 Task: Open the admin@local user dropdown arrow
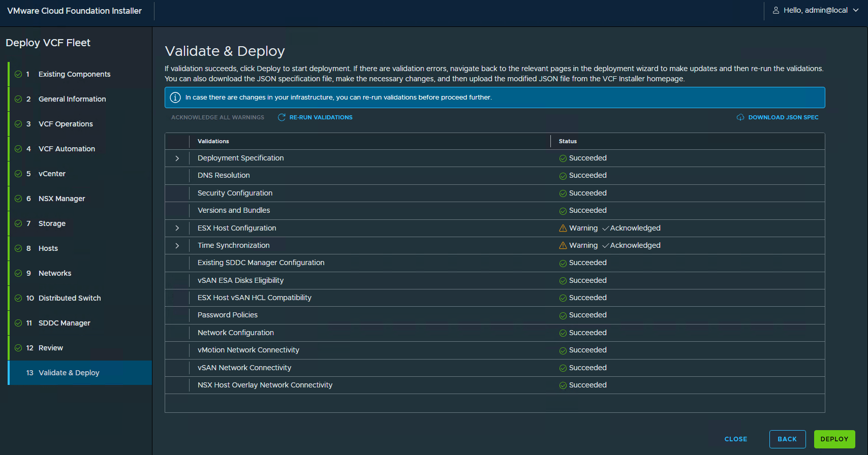click(856, 10)
